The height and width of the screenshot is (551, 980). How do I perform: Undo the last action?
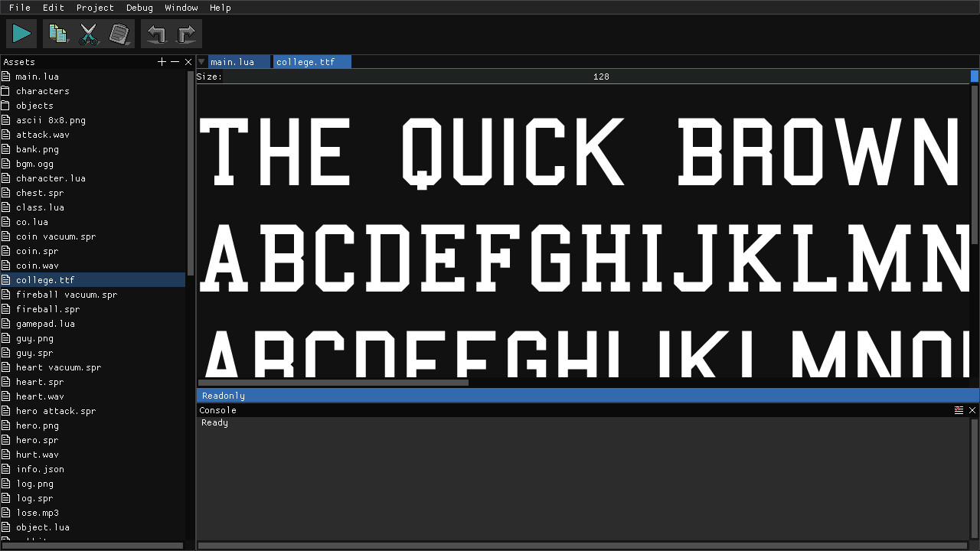(x=155, y=33)
